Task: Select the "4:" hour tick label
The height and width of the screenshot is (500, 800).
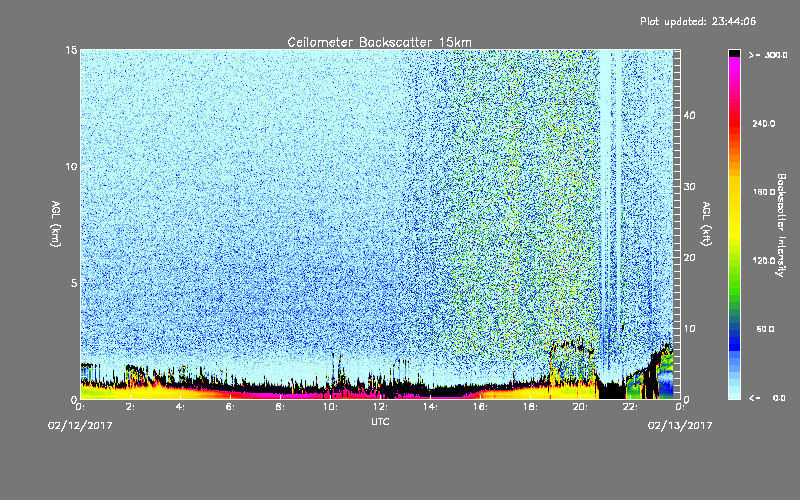Action: (180, 407)
